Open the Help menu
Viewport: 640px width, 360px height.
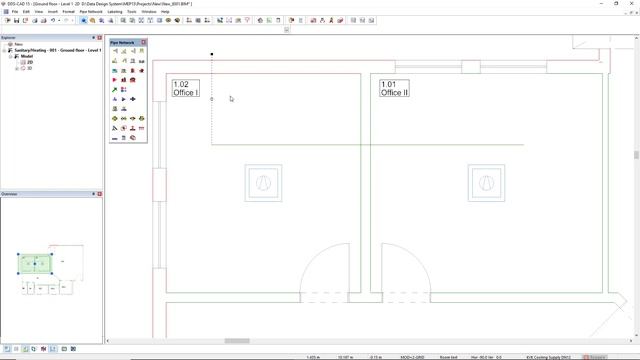[165, 12]
